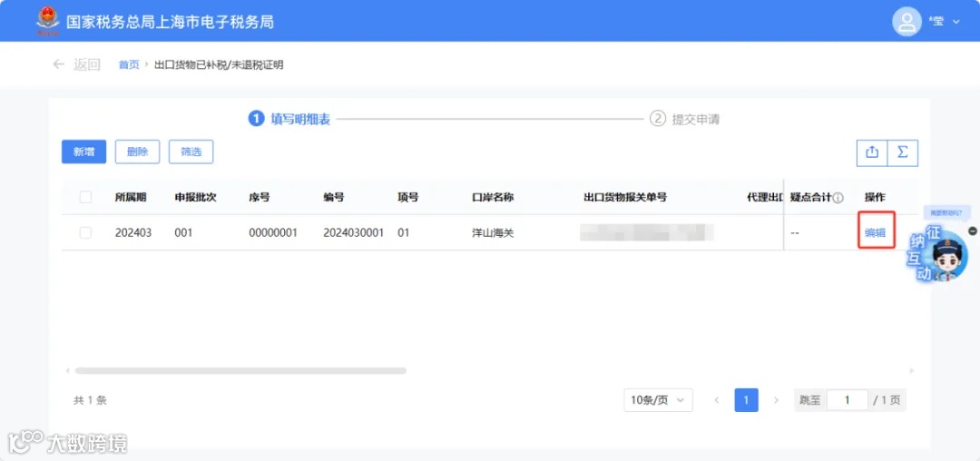Click the next page arrow
This screenshot has width=980, height=461.
pos(776,400)
